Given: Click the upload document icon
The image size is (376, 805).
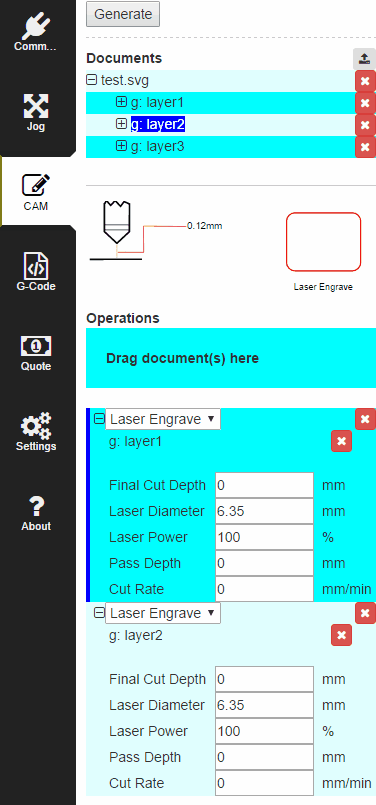Looking at the screenshot, I should pyautogui.click(x=364, y=59).
